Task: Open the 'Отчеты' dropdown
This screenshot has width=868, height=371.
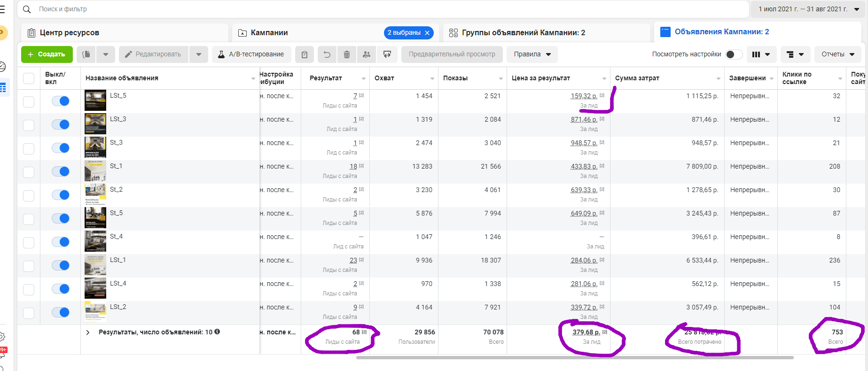Action: [838, 54]
